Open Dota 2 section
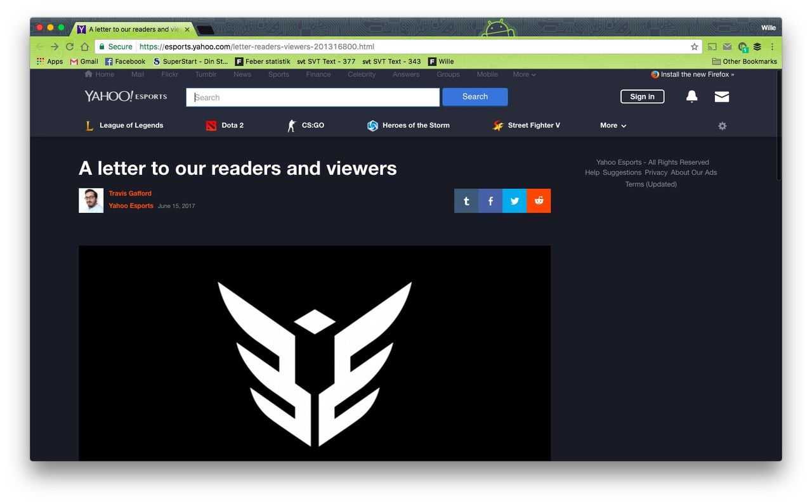 pyautogui.click(x=225, y=126)
